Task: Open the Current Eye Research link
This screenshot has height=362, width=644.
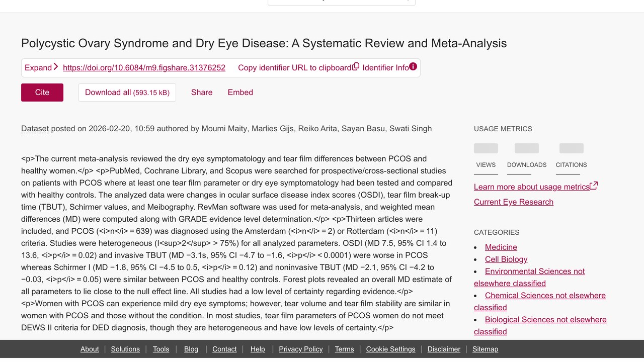Action: coord(514,202)
